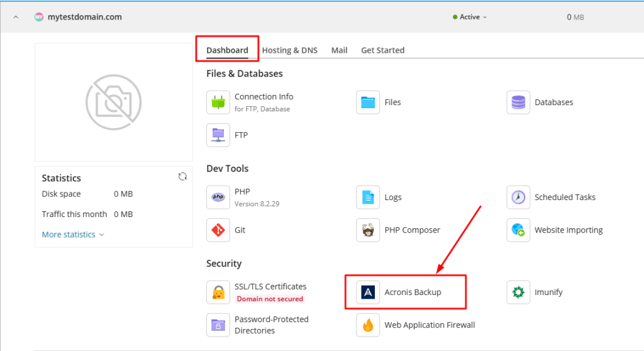Viewport: 644px width, 351px height.
Task: Switch to the Hosting & DNS tab
Action: [x=289, y=50]
